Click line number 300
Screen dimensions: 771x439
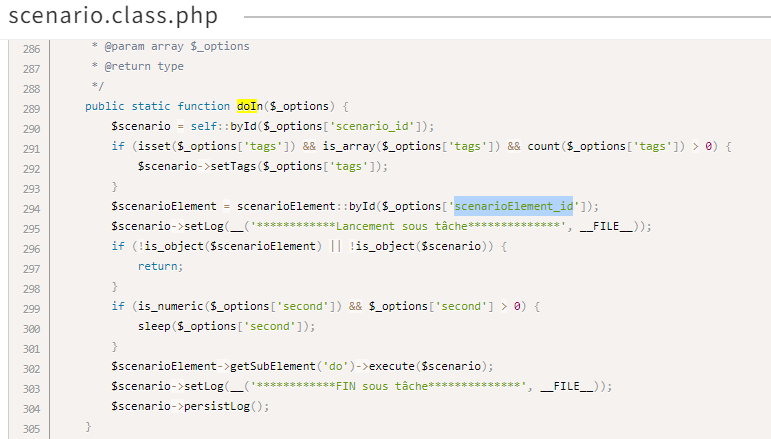point(31,329)
